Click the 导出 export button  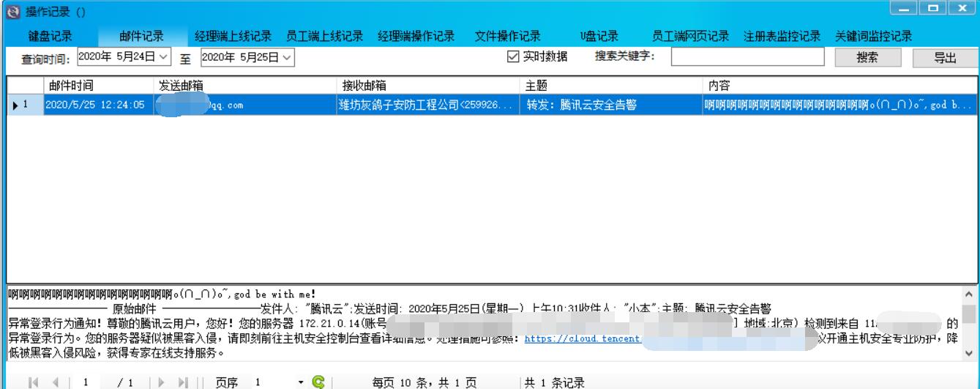pos(944,59)
